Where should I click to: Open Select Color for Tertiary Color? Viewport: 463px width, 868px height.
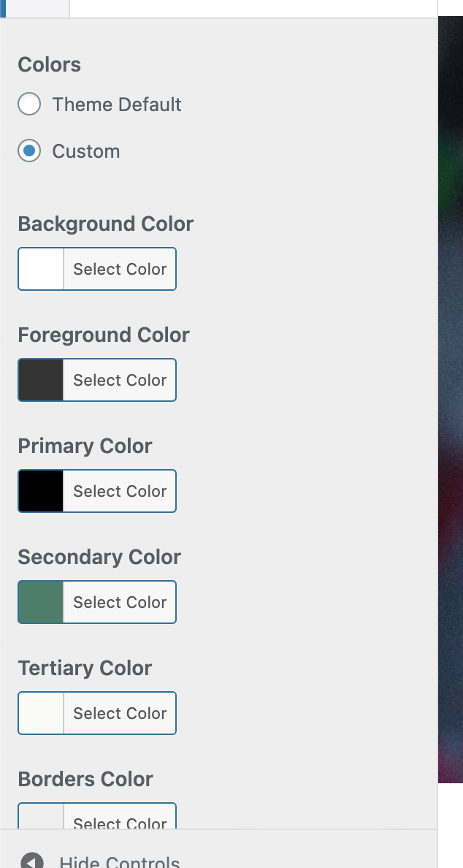[x=119, y=713]
